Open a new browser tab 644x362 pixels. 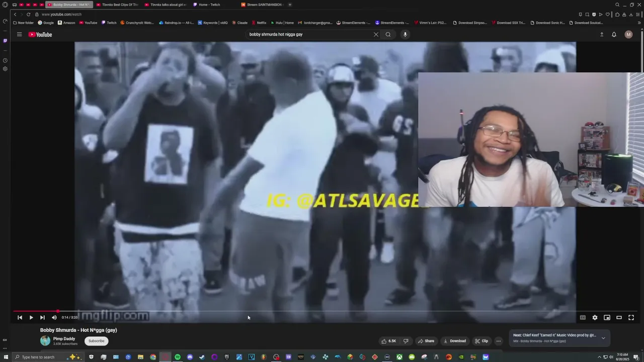click(290, 5)
